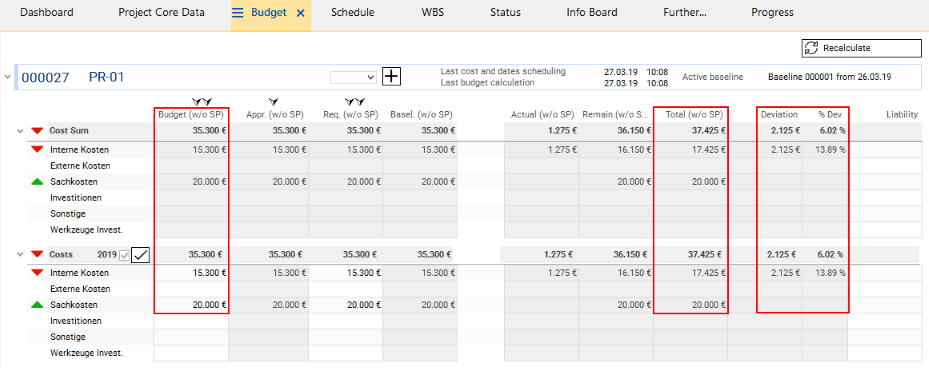Edit Sachkosten budget field under Costs 2019
Screen dimensions: 929x368
tap(191, 305)
